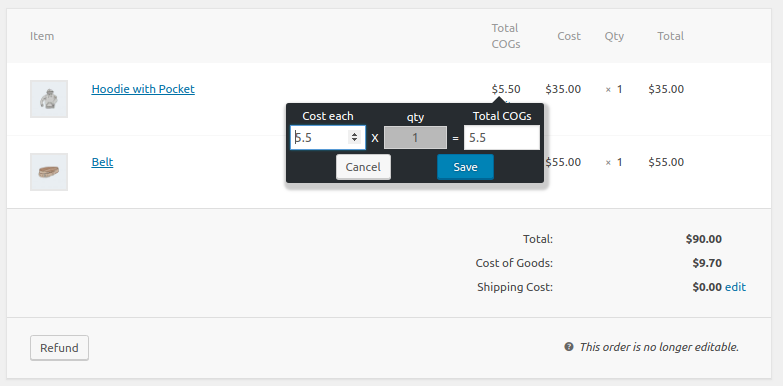Viewport: 783px width, 386px height.
Task: Cancel the cost of goods popup
Action: click(363, 167)
